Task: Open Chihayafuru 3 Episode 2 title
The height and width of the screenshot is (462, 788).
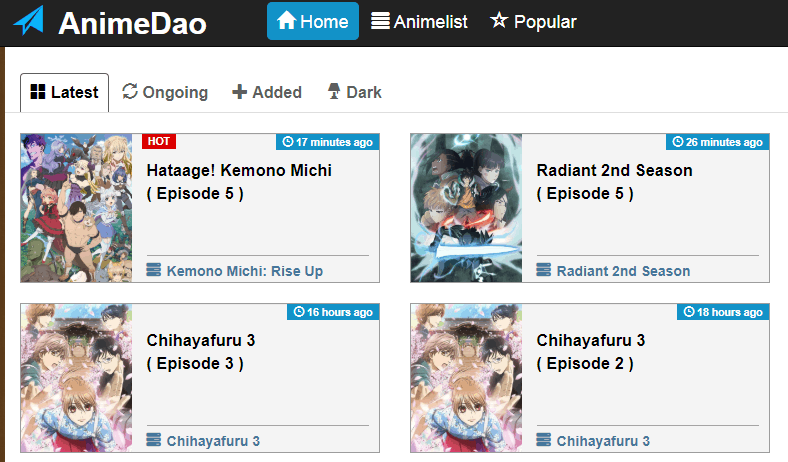Action: coord(590,351)
